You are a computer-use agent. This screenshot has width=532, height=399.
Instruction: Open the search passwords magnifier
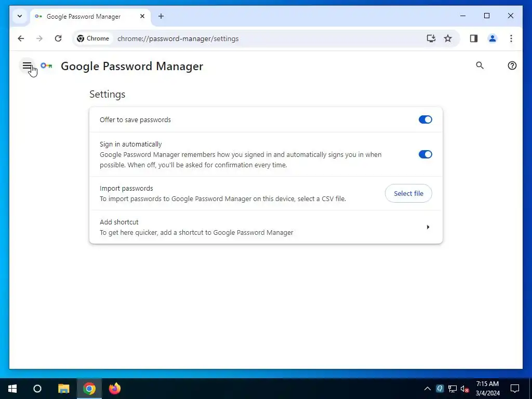point(480,65)
